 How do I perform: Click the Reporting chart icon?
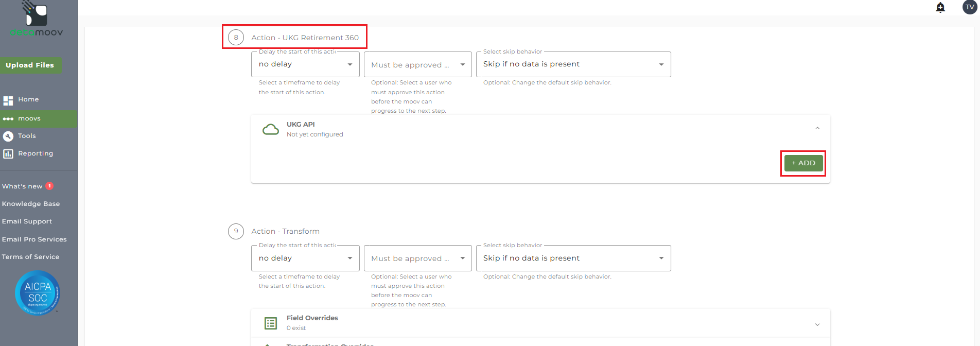click(8, 153)
